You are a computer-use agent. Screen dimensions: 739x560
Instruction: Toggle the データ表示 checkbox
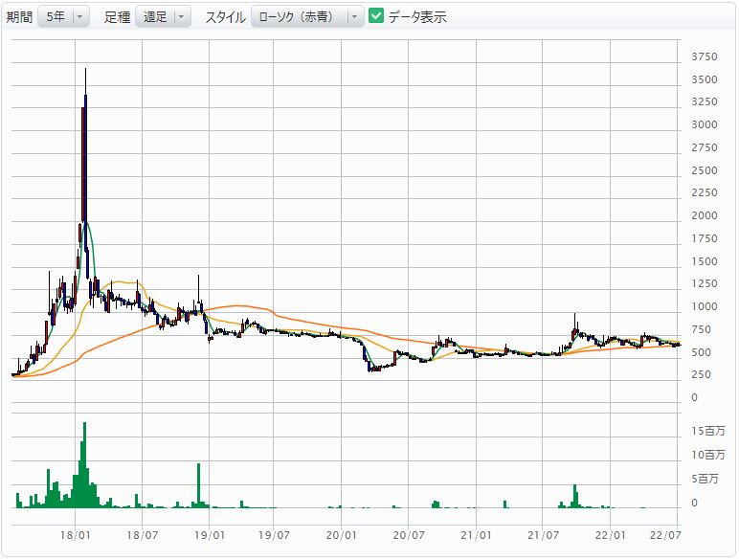(x=376, y=16)
